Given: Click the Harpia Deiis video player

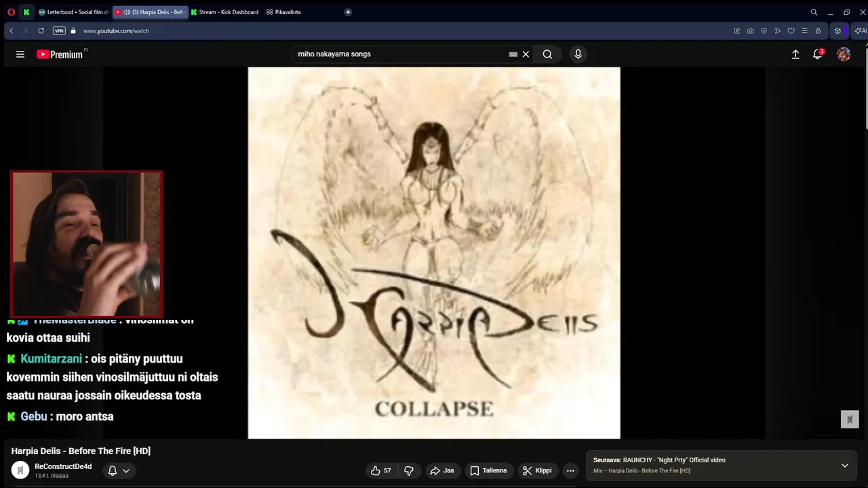Looking at the screenshot, I should click(x=434, y=253).
